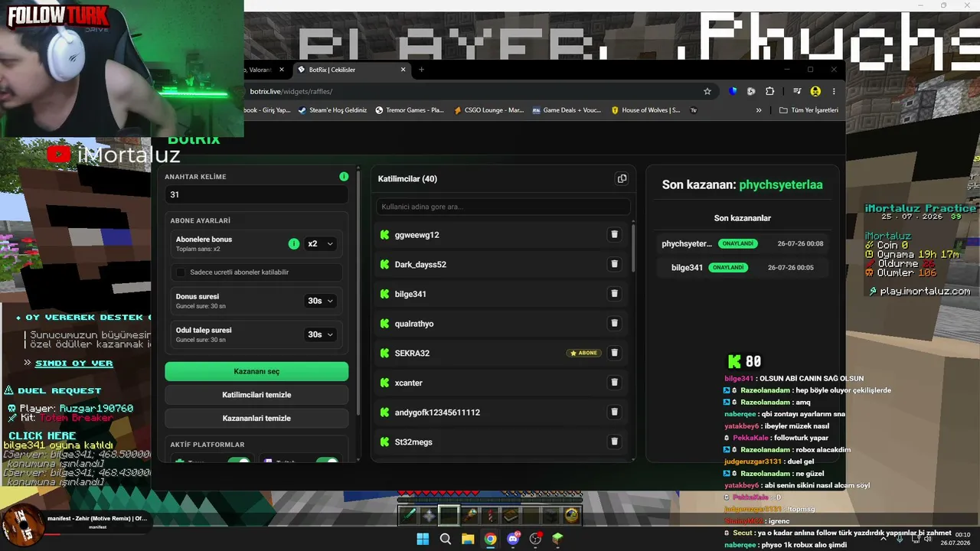This screenshot has width=980, height=551.
Task: Open the Chrome profile avatar
Action: pos(815,91)
